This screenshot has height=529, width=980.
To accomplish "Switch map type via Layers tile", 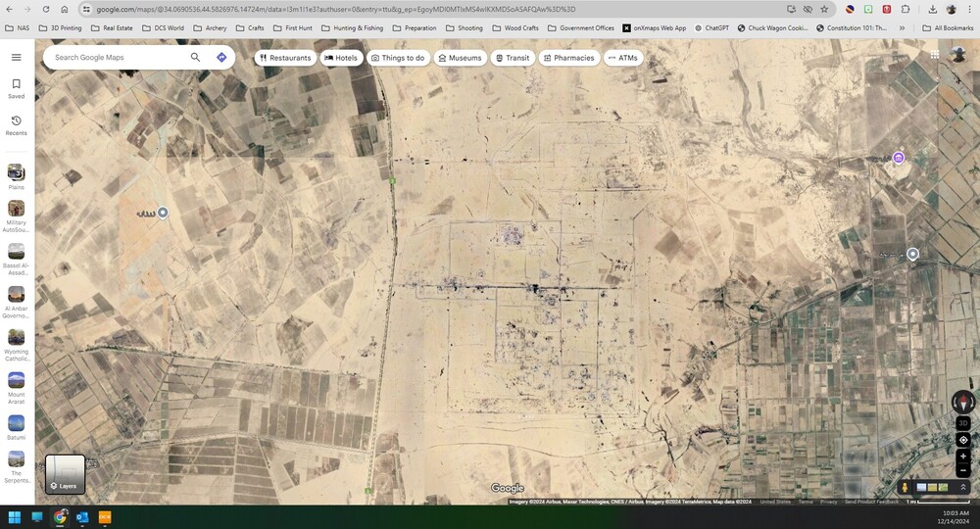I will [65, 474].
